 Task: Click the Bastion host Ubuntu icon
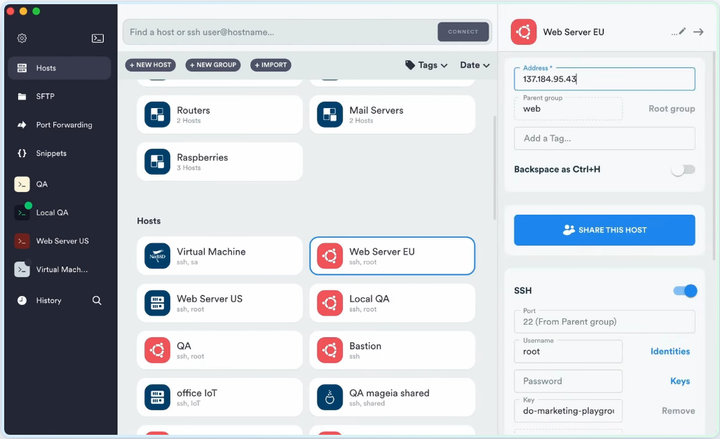coord(330,350)
